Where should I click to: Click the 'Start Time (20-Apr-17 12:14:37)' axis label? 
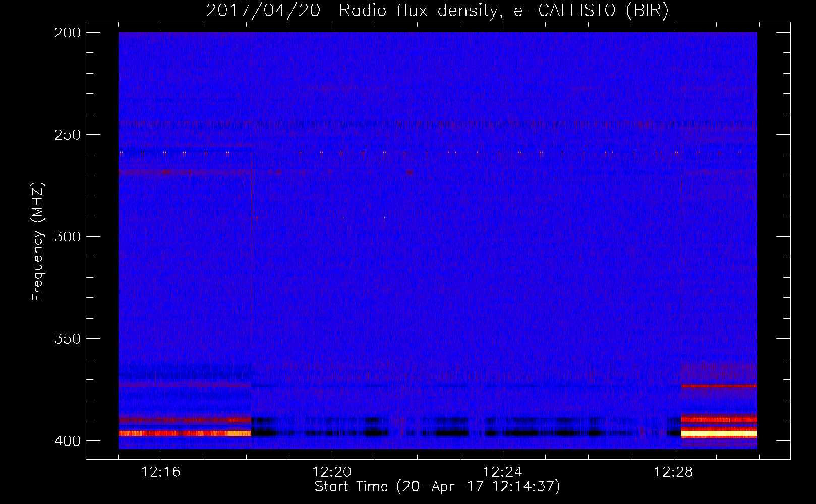pos(437,487)
